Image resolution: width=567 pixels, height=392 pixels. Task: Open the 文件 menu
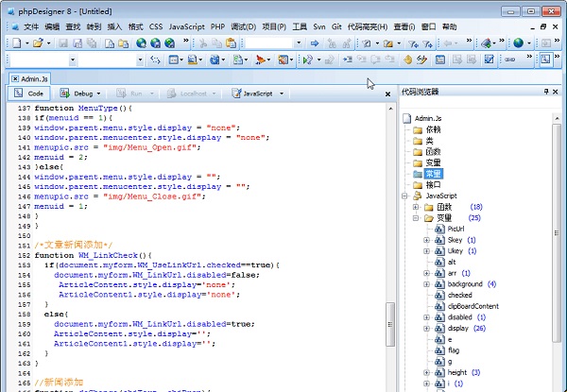pos(31,27)
